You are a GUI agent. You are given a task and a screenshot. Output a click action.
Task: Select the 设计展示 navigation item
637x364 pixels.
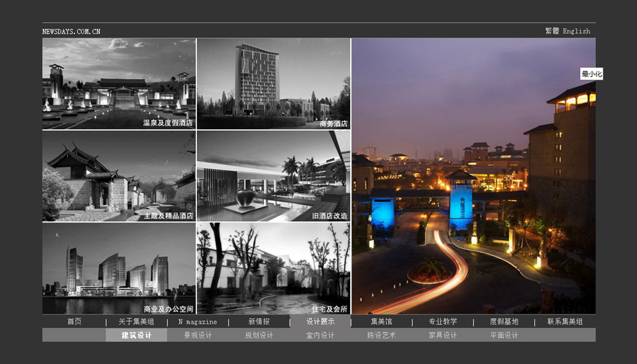(321, 322)
